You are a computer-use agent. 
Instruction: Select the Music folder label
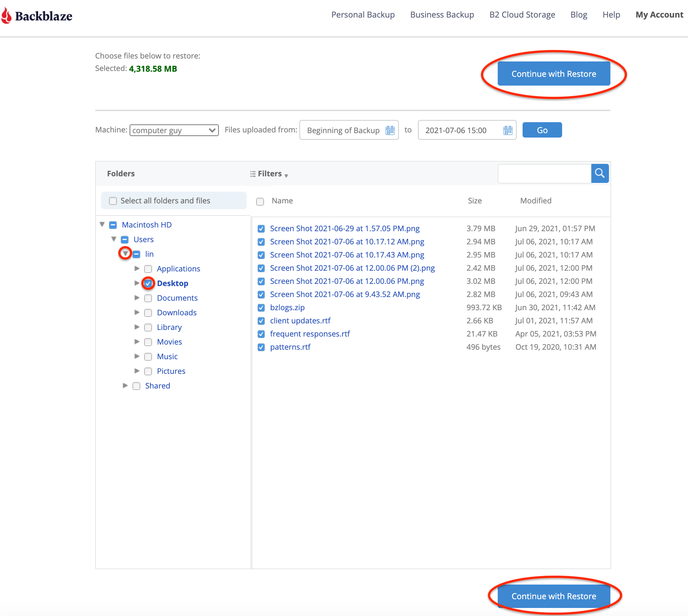(x=167, y=357)
